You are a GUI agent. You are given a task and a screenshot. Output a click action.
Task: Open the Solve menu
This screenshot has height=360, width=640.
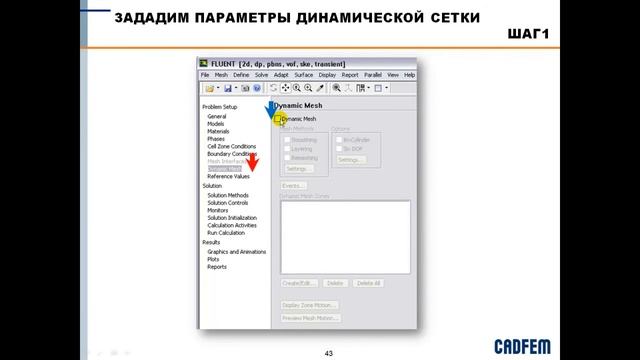pyautogui.click(x=262, y=75)
